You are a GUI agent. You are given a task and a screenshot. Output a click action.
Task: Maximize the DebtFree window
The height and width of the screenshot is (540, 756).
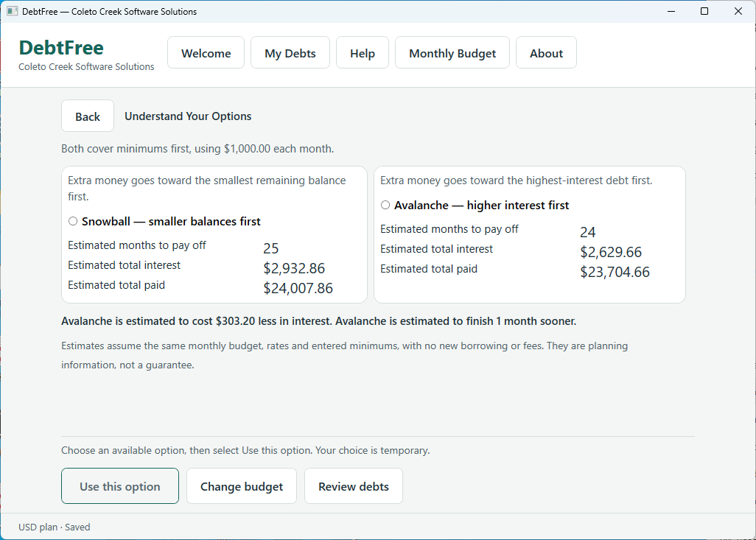tap(704, 11)
